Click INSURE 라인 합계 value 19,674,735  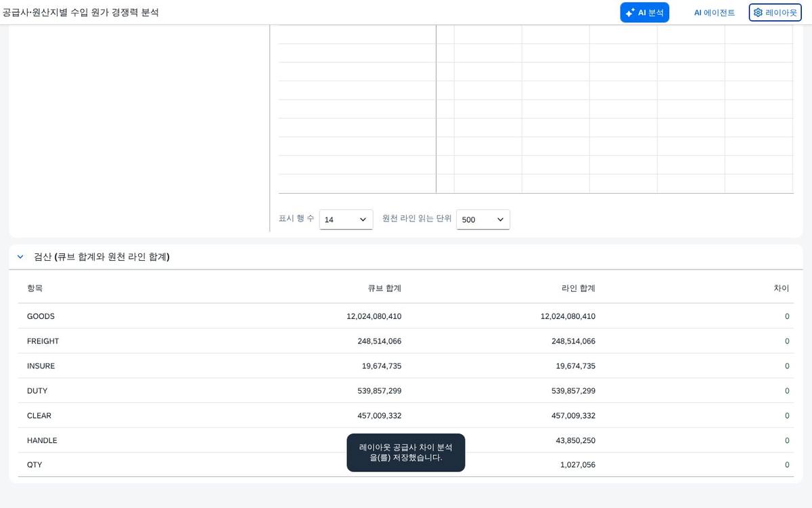point(576,366)
